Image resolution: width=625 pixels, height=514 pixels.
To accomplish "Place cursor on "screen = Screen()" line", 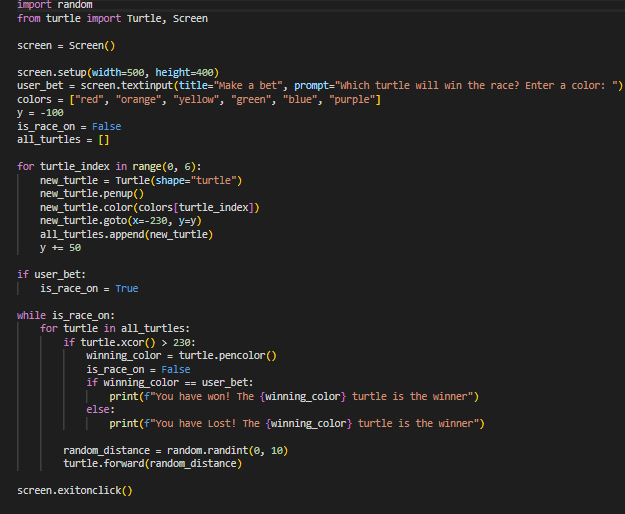I will point(66,45).
